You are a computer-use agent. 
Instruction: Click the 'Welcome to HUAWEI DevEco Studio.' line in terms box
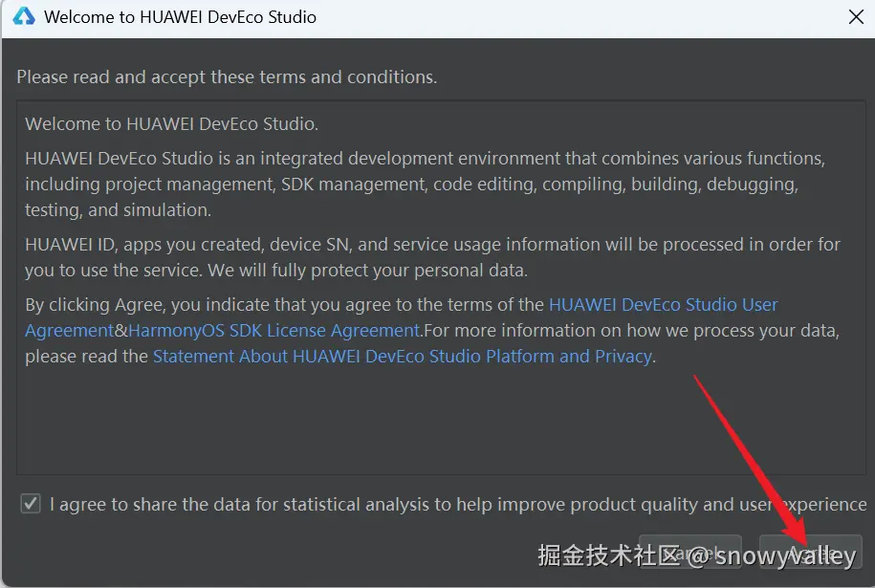tap(171, 124)
